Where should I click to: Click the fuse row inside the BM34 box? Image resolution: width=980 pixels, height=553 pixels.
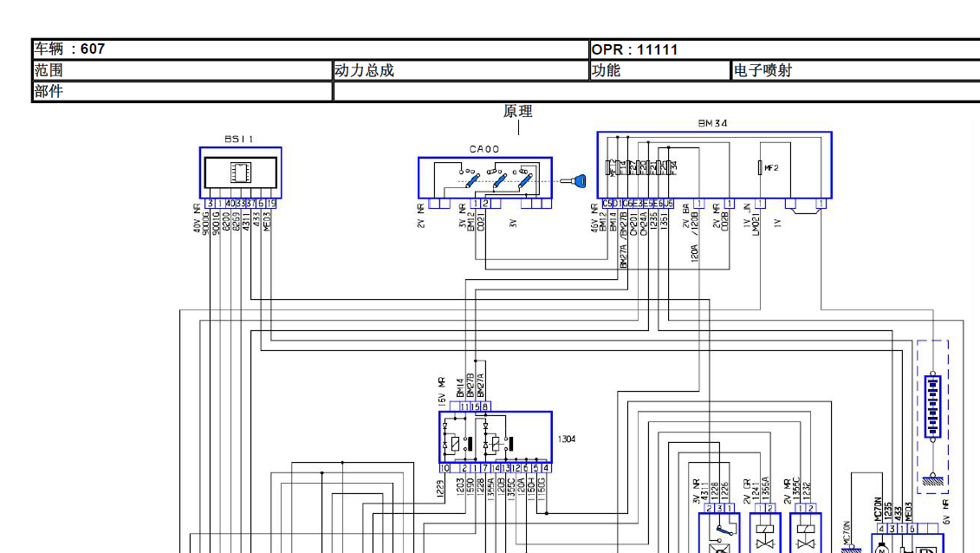tap(641, 166)
